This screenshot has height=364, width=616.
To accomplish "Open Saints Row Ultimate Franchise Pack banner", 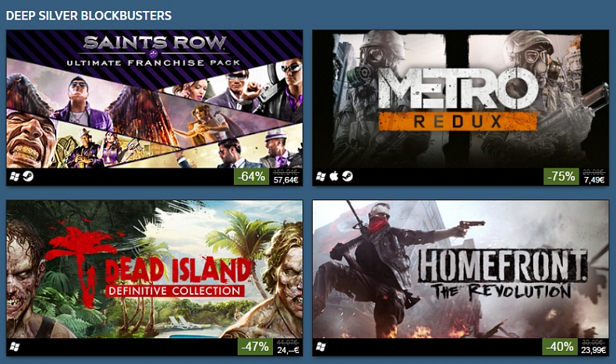I will coord(154,99).
